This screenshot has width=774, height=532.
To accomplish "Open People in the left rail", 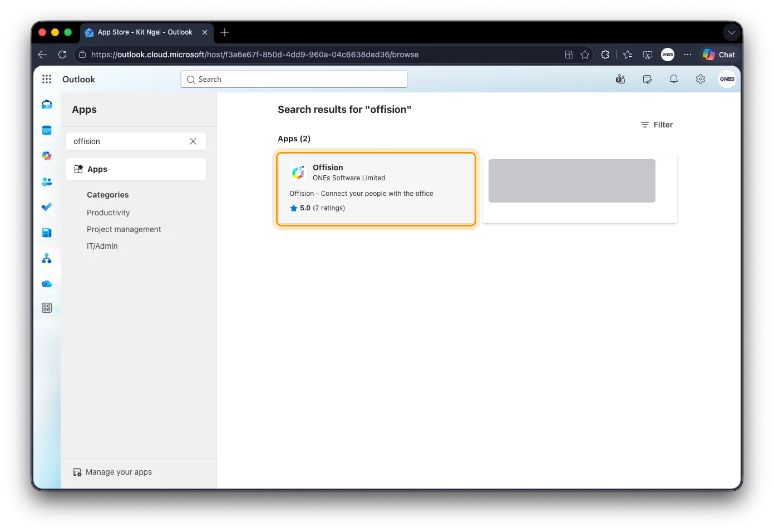I will [x=47, y=181].
